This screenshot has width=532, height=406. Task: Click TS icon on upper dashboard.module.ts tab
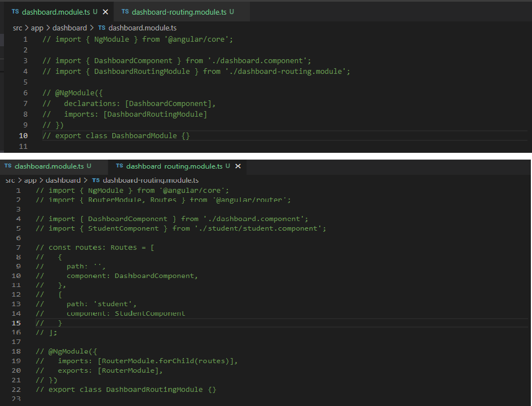[x=15, y=12]
